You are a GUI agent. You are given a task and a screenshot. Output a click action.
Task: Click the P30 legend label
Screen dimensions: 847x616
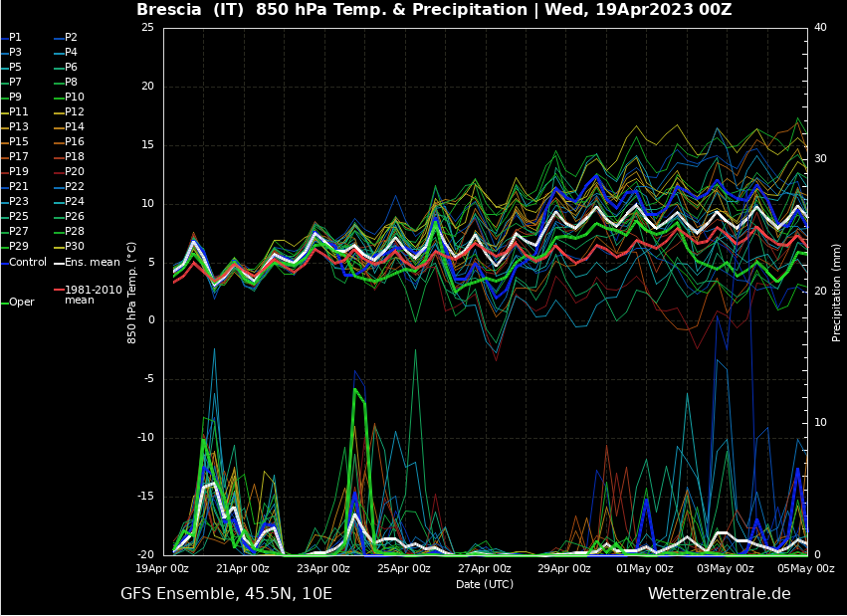pos(75,246)
